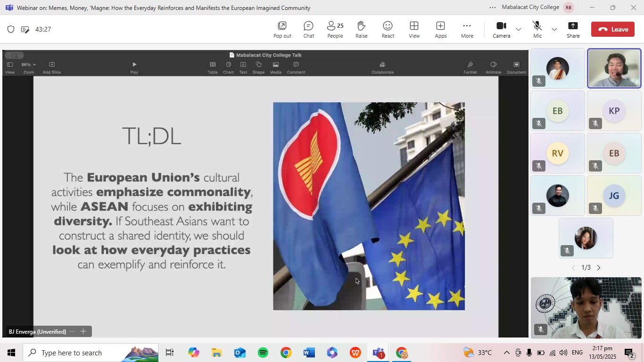The width and height of the screenshot is (644, 362).
Task: Open the meeting Chat panel
Action: (309, 29)
